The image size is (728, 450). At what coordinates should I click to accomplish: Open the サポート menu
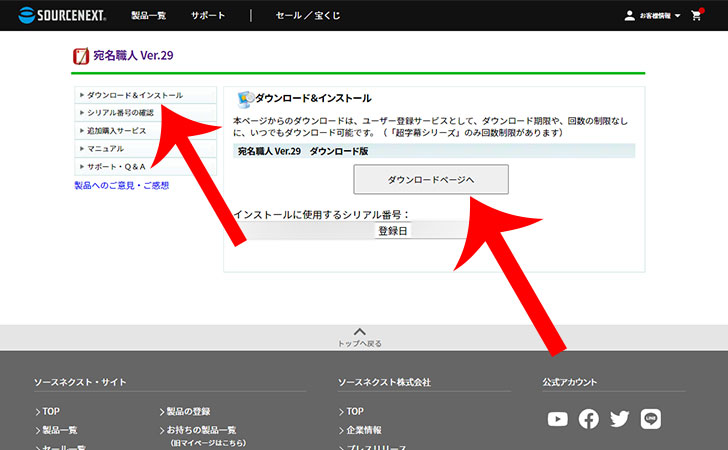(x=208, y=15)
